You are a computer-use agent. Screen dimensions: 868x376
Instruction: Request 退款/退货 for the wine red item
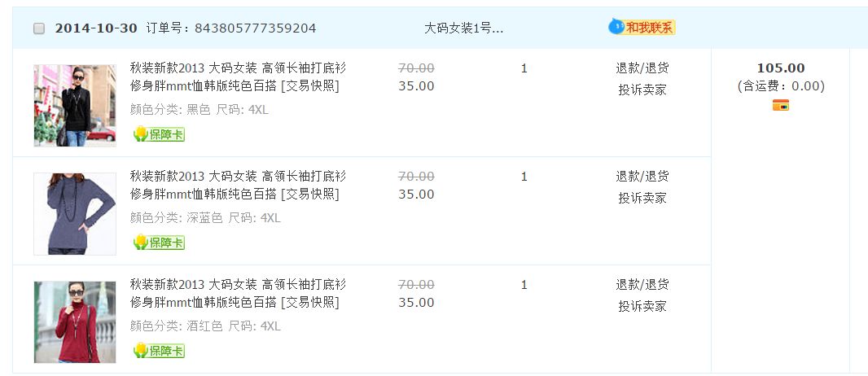642,285
